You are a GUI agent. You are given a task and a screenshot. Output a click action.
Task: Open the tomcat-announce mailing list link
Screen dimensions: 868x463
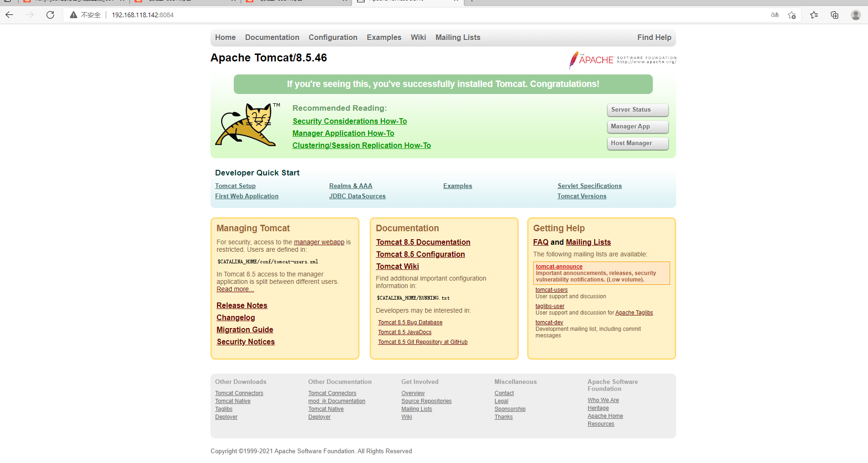pyautogui.click(x=559, y=267)
